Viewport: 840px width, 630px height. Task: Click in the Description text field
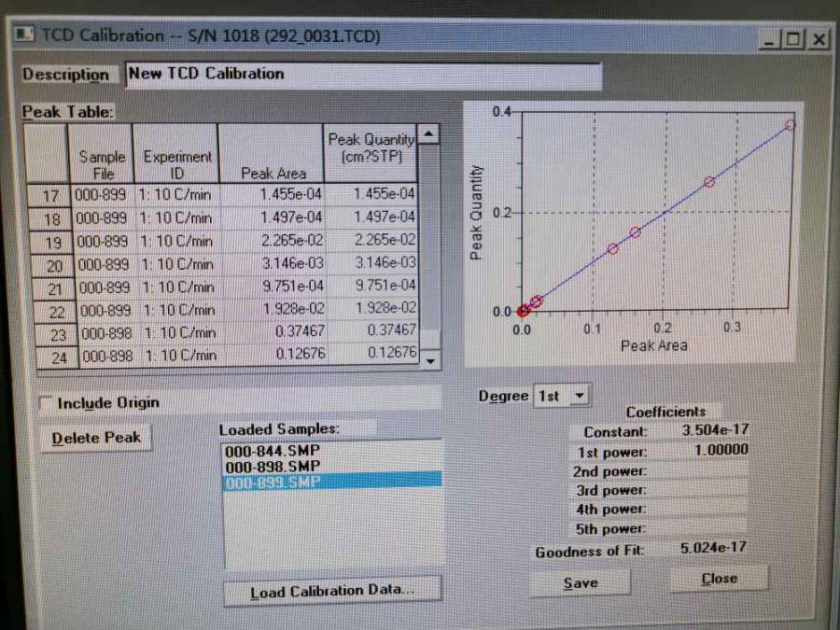[362, 75]
